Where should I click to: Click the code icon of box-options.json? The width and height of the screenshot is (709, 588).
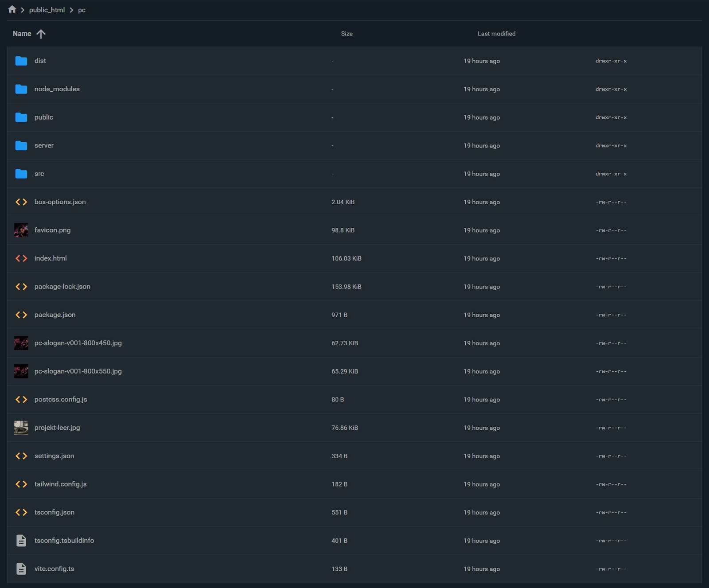(21, 202)
